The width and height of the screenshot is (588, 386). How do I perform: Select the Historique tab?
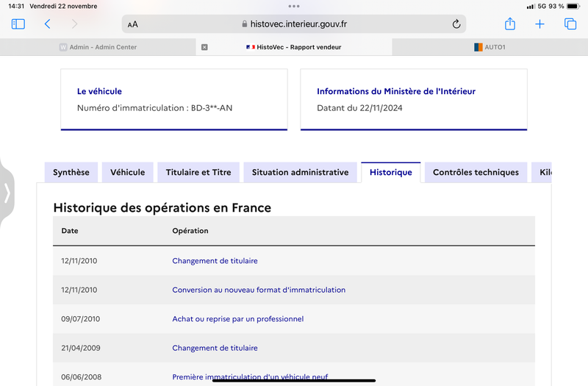point(391,173)
